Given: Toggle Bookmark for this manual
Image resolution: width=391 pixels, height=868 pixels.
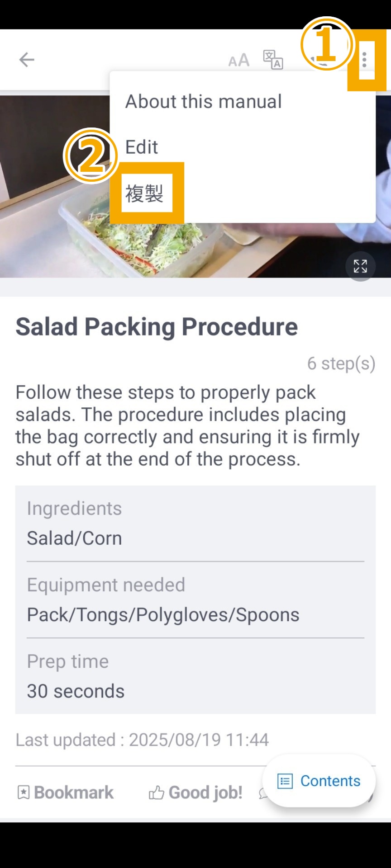Looking at the screenshot, I should point(65,793).
